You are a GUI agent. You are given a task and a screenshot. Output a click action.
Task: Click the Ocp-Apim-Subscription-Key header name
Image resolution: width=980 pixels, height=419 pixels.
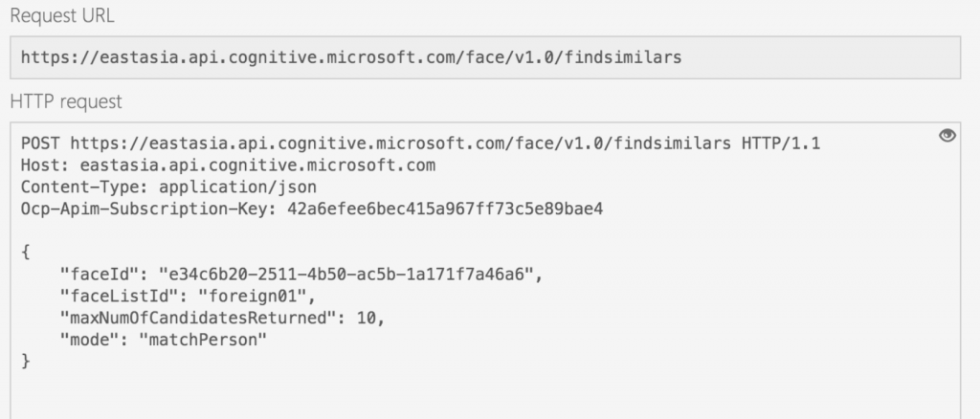pyautogui.click(x=148, y=209)
